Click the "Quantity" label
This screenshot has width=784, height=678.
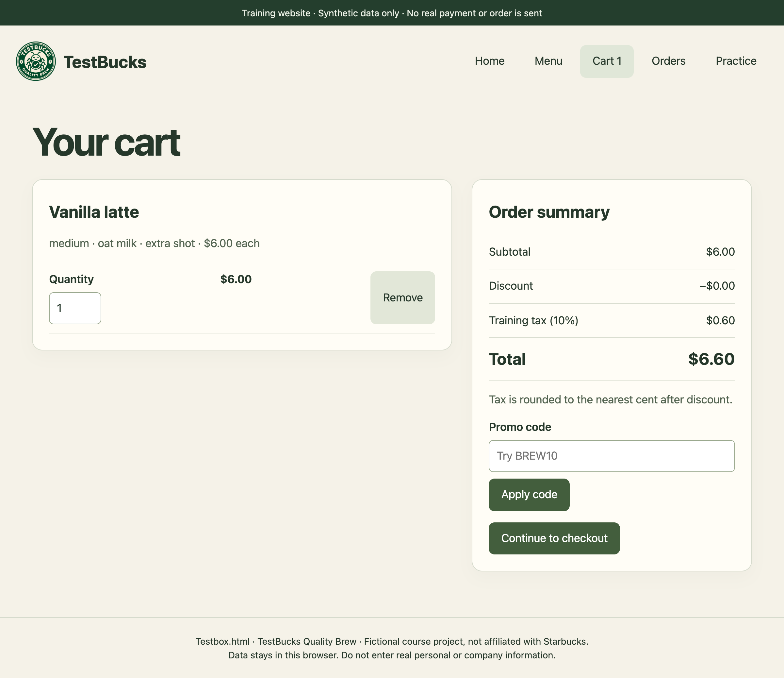[x=71, y=280]
